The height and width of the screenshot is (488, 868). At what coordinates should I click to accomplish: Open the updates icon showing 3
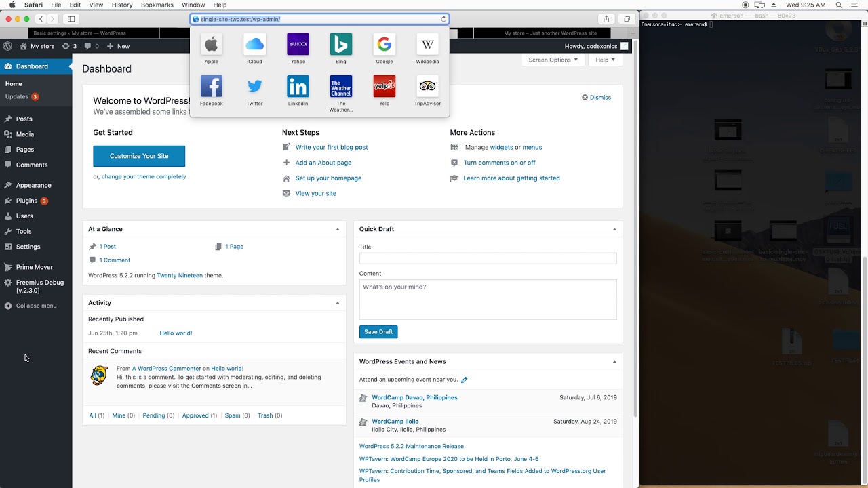(x=69, y=46)
